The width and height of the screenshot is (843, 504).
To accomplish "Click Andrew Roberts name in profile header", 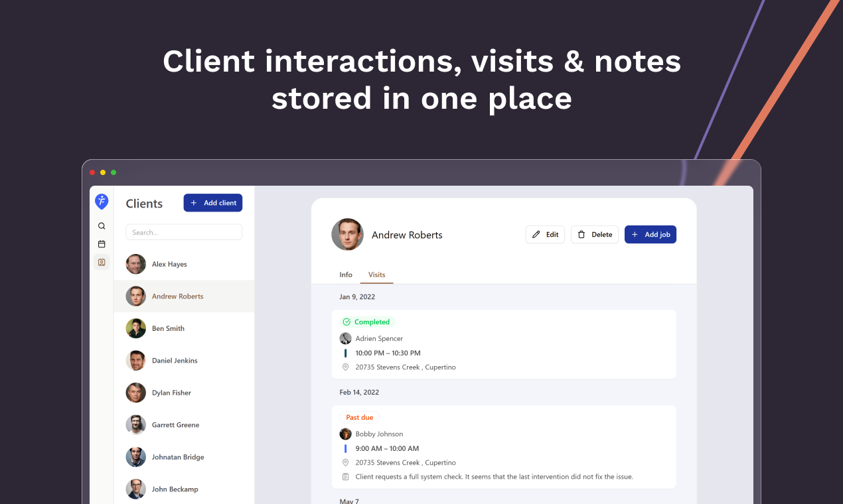I will click(x=407, y=235).
